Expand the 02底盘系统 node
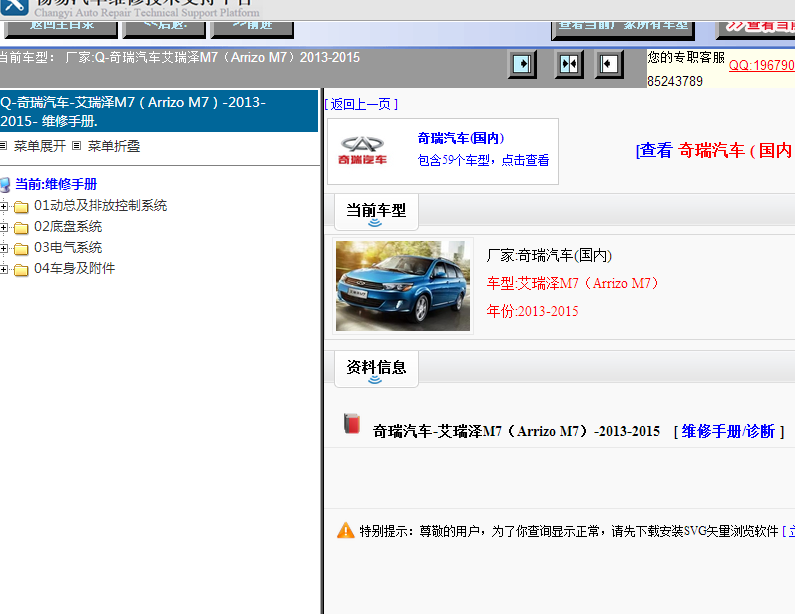Image resolution: width=795 pixels, height=614 pixels. pos(4,227)
